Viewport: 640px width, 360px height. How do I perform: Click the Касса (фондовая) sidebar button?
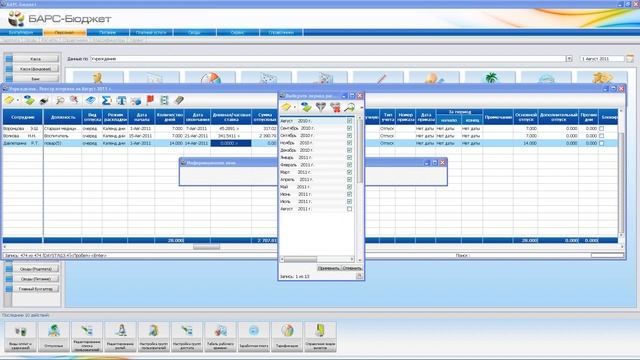(36, 69)
